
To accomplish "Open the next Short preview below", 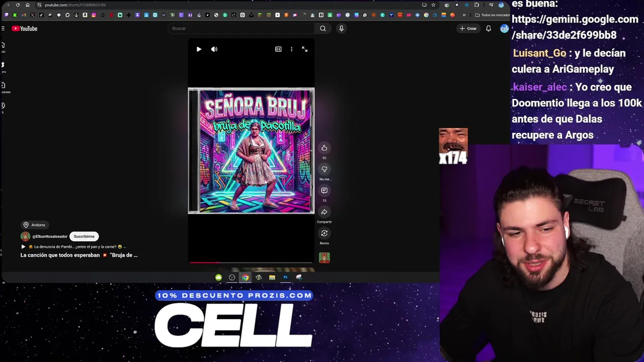I will pyautogui.click(x=251, y=270).
